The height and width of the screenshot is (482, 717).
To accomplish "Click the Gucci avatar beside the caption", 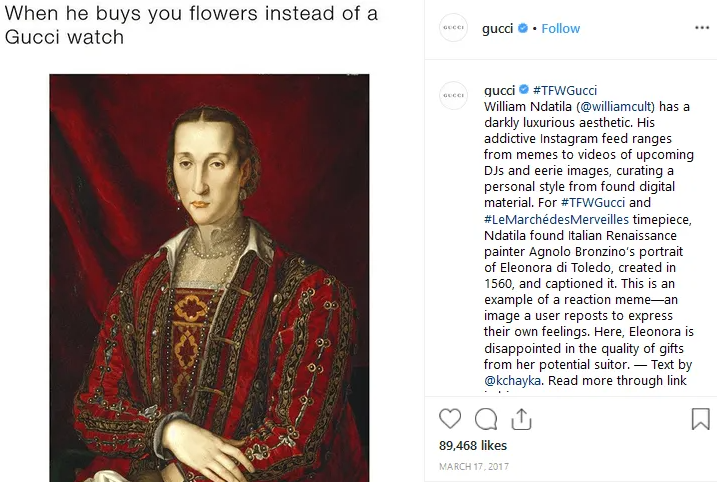I will click(x=454, y=95).
